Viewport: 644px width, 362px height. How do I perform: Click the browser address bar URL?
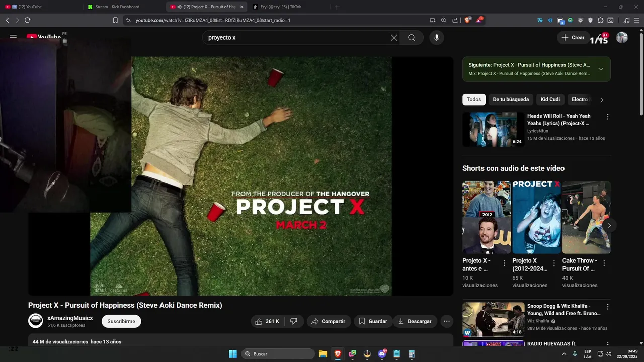pyautogui.click(x=213, y=20)
